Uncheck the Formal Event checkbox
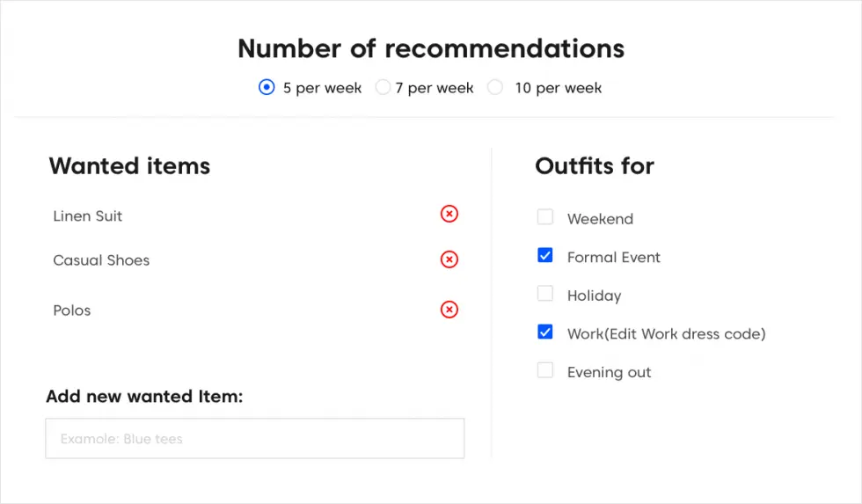This screenshot has width=862, height=504. pos(545,256)
